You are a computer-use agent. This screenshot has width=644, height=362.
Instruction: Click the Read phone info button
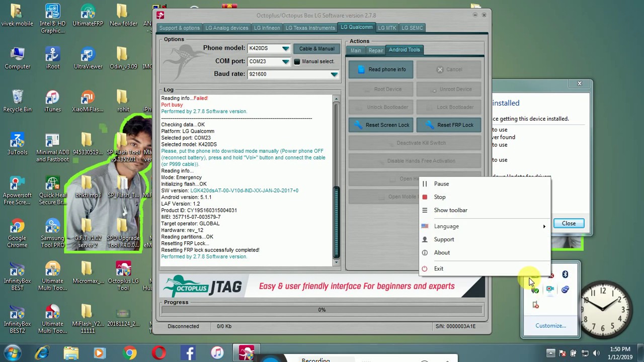(x=381, y=69)
